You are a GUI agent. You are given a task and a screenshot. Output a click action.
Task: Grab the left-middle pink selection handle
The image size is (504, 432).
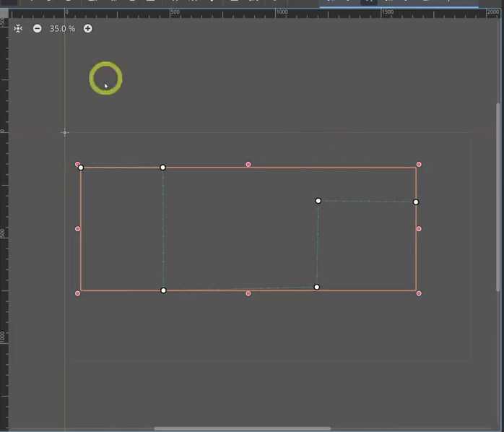[77, 229]
